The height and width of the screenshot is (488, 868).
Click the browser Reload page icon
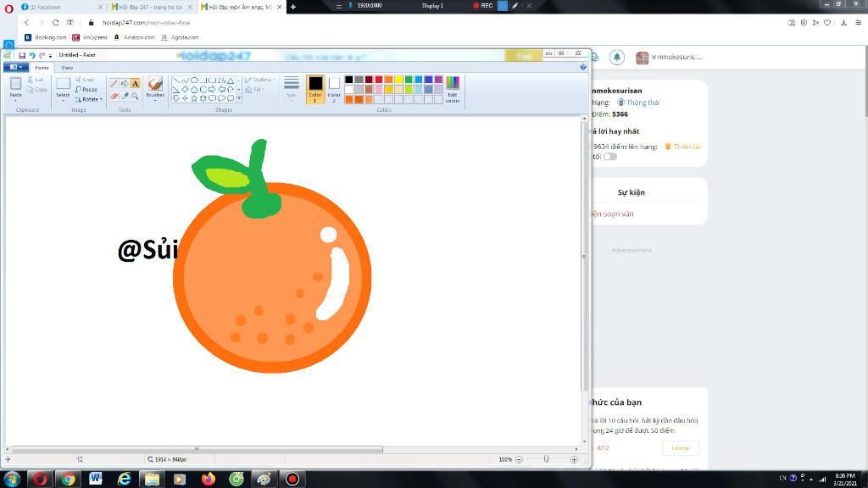pyautogui.click(x=55, y=23)
